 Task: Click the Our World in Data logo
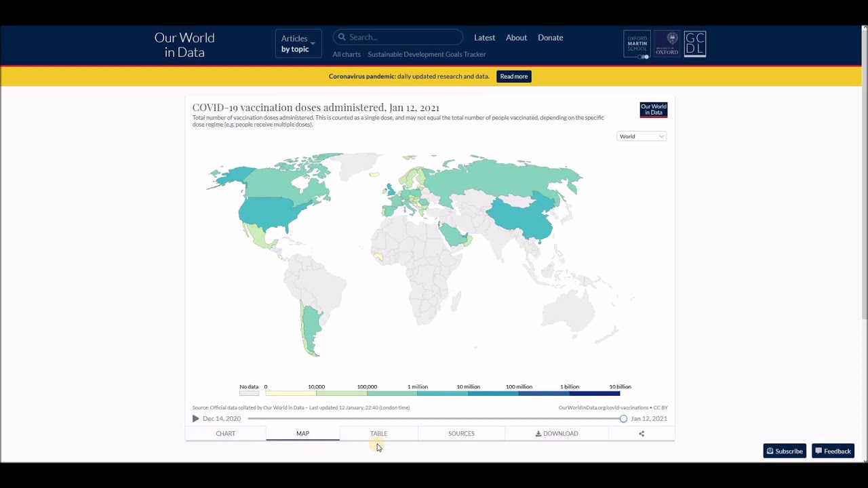pyautogui.click(x=184, y=45)
